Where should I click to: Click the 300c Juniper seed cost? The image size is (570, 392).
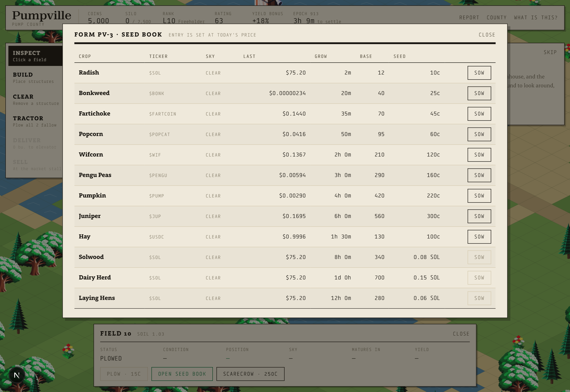(433, 216)
